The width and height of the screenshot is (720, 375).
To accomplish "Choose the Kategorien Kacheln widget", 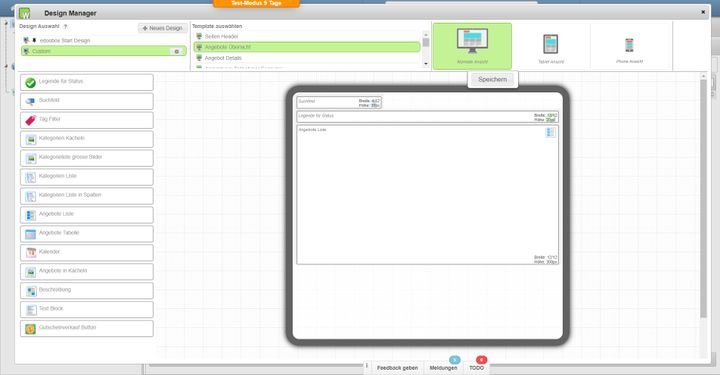I will tap(87, 139).
